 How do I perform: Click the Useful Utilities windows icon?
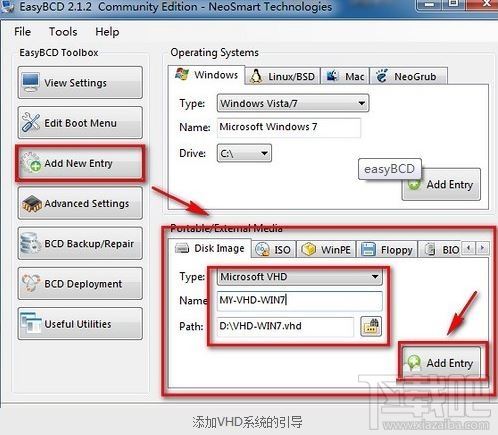click(31, 323)
